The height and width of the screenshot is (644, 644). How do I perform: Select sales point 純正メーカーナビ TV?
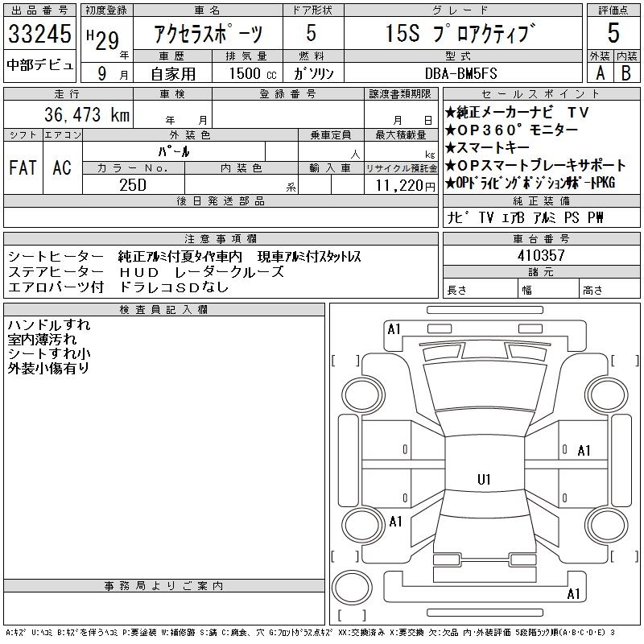pos(517,112)
